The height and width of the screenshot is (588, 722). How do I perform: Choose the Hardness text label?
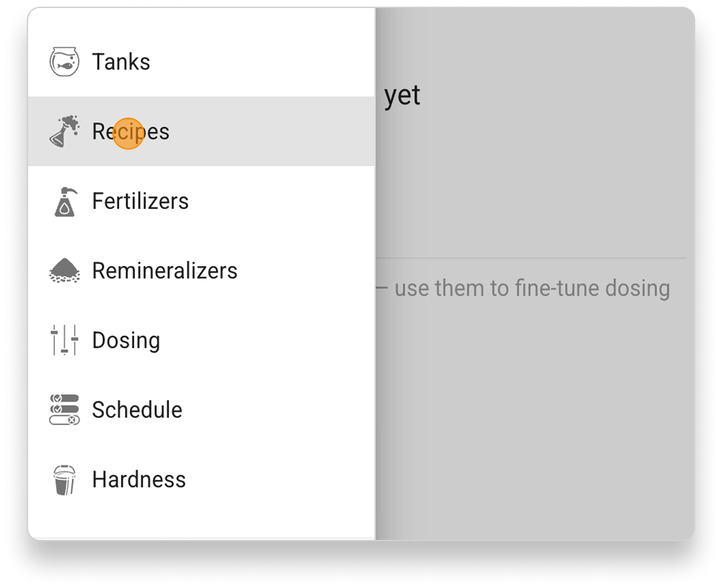coord(139,480)
